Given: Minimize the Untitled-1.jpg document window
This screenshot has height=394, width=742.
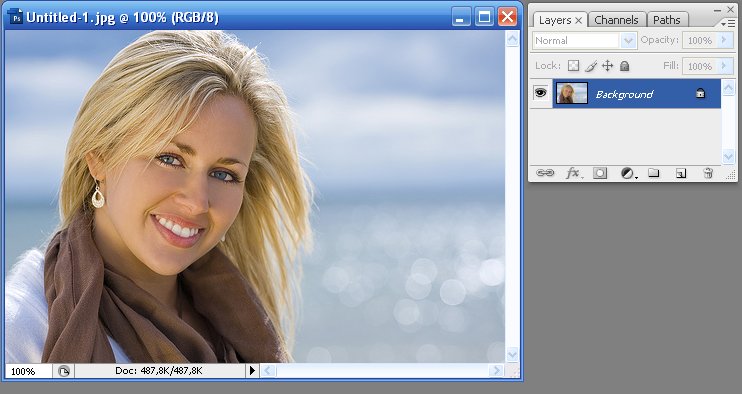Looking at the screenshot, I should point(460,18).
